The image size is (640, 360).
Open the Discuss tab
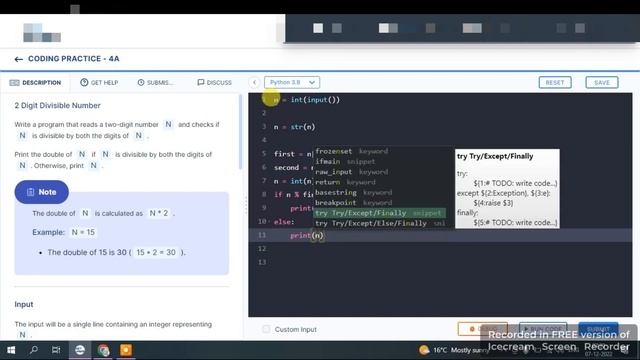214,82
